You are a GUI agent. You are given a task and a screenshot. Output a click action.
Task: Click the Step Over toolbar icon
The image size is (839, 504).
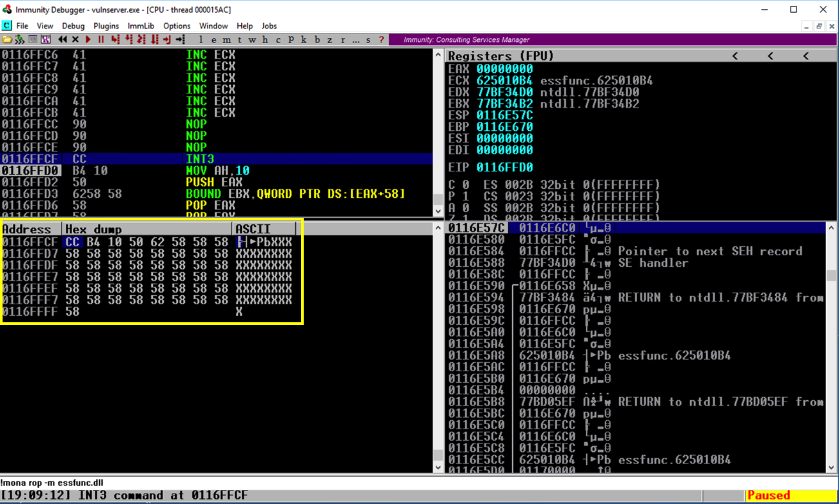click(x=128, y=40)
